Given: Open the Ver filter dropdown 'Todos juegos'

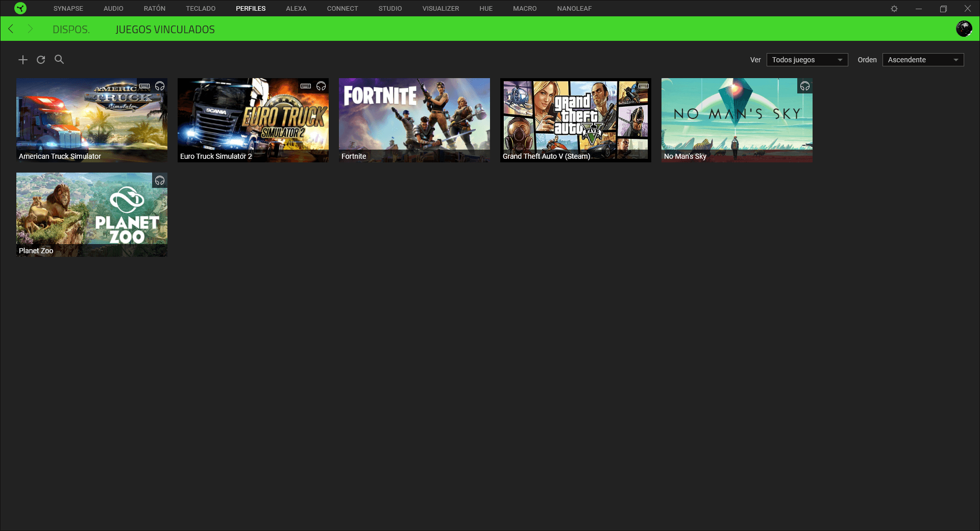Looking at the screenshot, I should click(x=807, y=60).
